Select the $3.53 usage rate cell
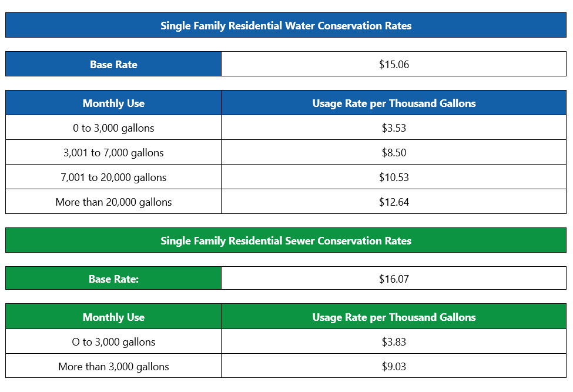The width and height of the screenshot is (573, 392). (394, 128)
